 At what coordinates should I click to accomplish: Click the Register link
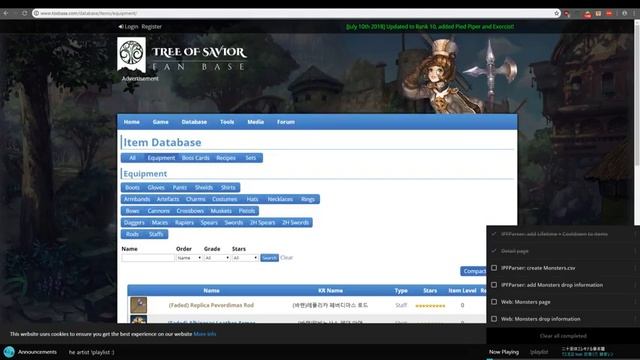[x=151, y=27]
